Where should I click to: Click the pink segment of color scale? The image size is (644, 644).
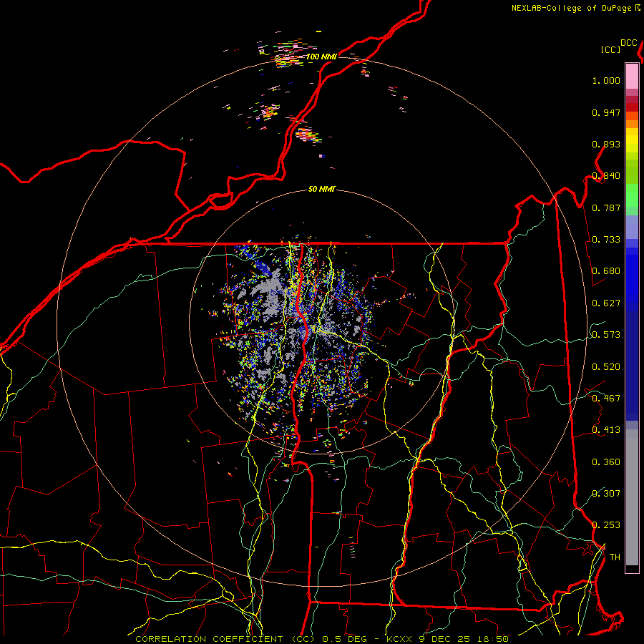click(x=632, y=76)
